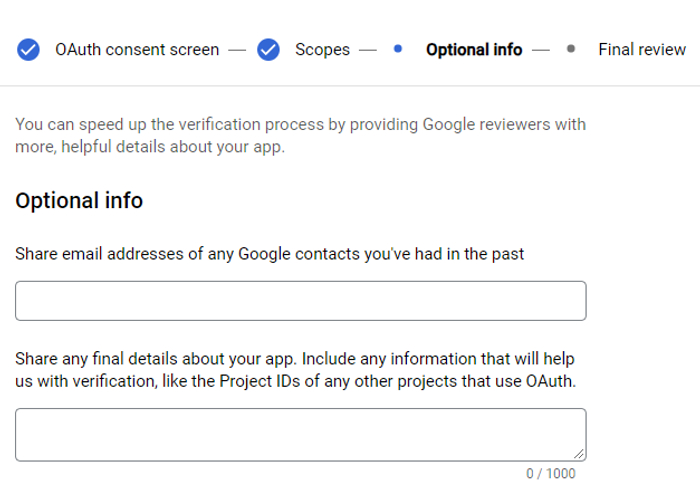Click the 0 / 1000 character counter
700x486 pixels.
[x=550, y=474]
